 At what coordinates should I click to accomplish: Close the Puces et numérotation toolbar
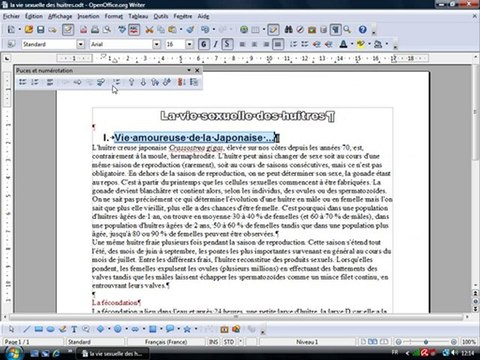pos(197,70)
